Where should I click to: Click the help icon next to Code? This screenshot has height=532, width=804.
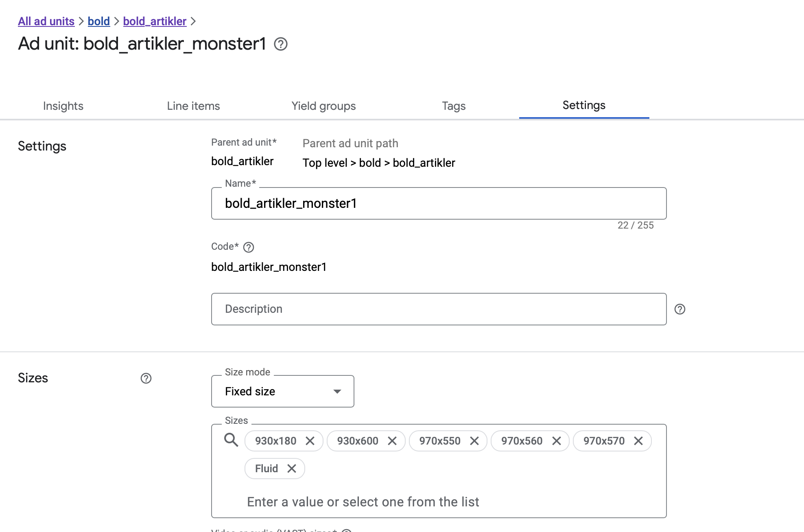click(249, 247)
